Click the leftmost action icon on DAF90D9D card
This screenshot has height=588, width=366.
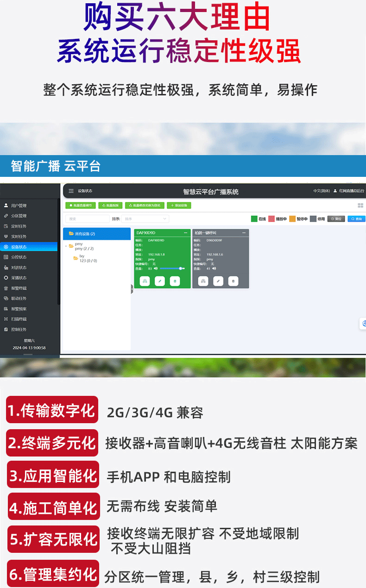click(145, 281)
